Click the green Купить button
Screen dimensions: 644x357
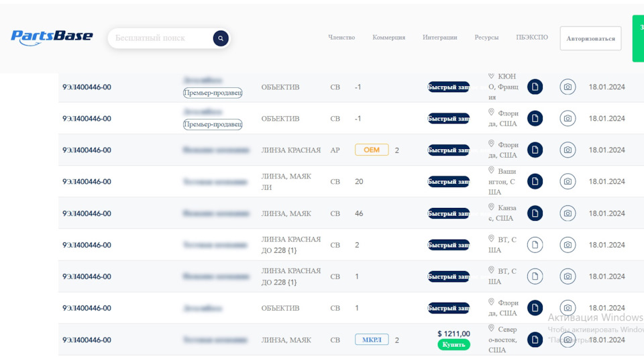(454, 345)
